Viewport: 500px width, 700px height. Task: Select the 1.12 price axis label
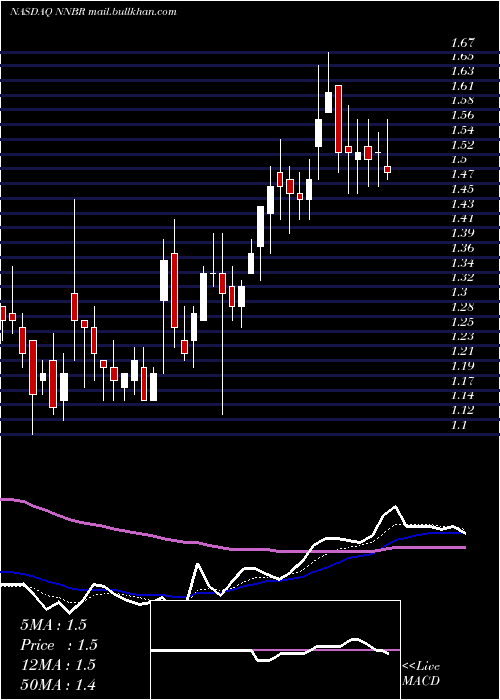click(462, 410)
